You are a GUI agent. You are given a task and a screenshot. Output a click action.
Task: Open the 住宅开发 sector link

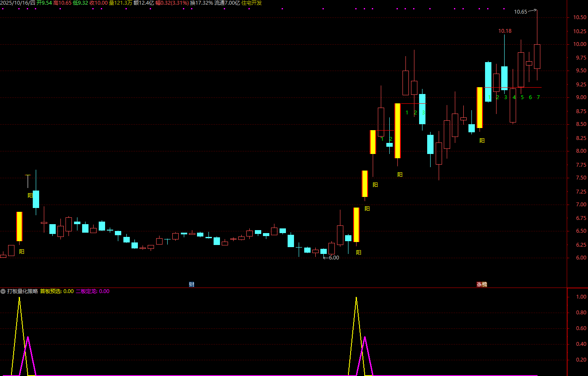click(251, 3)
